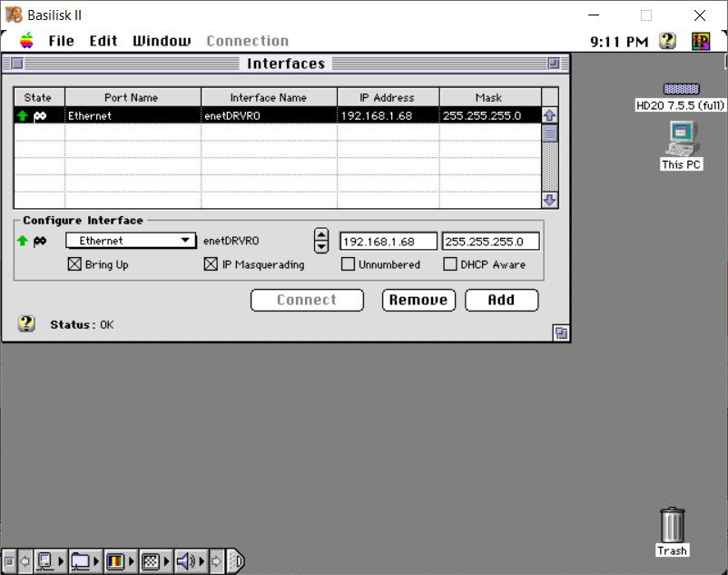Click the table scrollbar down arrow
This screenshot has width=728, height=575.
click(x=550, y=200)
